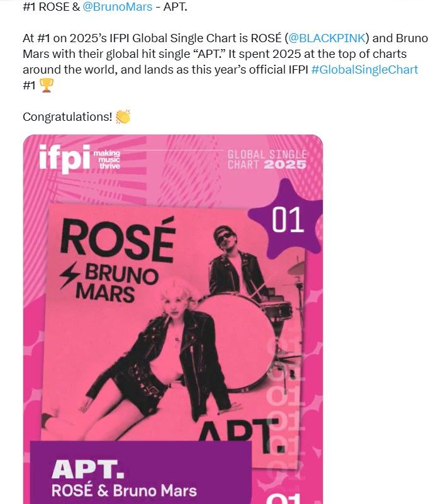Click the ifpi logo on the image
The height and width of the screenshot is (504, 438).
click(x=63, y=159)
